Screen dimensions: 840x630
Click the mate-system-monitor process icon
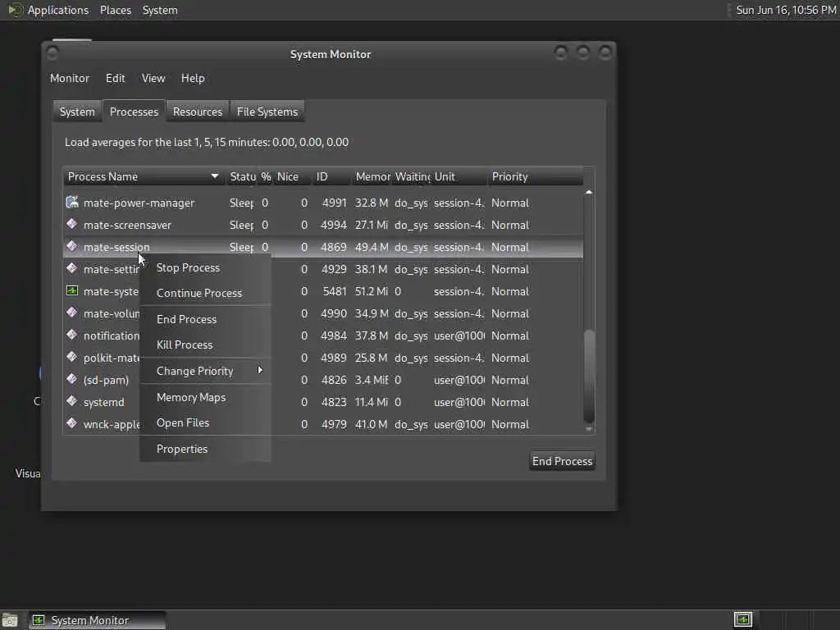72,290
